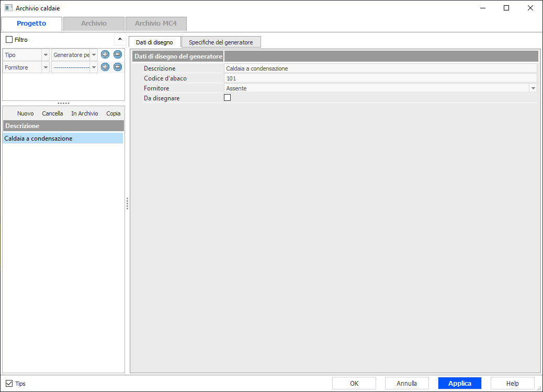Open the Tipo field dropdown
This screenshot has height=392, width=543.
tap(46, 55)
